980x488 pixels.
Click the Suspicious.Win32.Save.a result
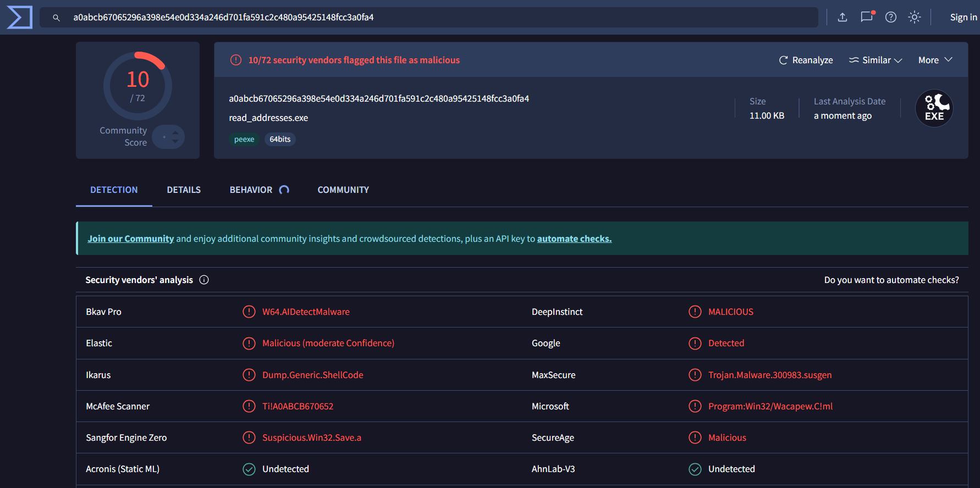pyautogui.click(x=312, y=437)
